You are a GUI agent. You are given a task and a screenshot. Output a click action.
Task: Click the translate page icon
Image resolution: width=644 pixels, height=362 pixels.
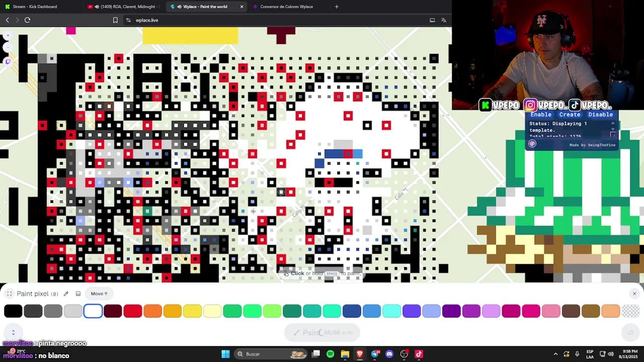pyautogui.click(x=444, y=20)
